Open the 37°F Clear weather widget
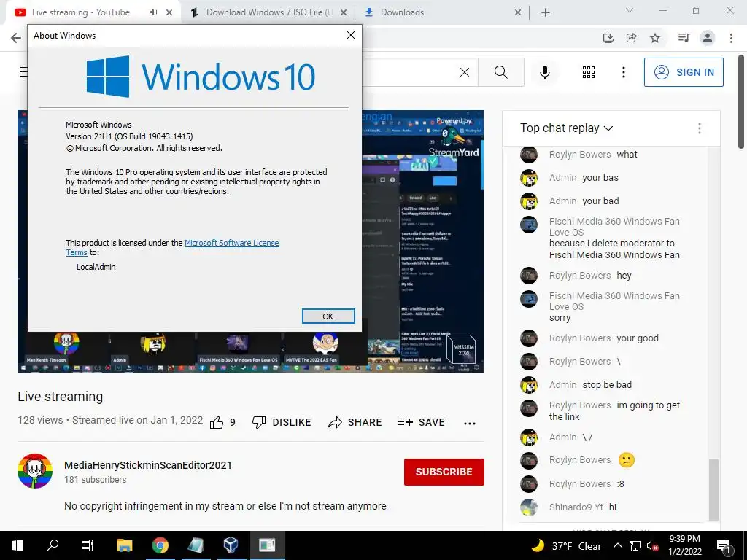Screen dimensions: 747x560 point(567,545)
